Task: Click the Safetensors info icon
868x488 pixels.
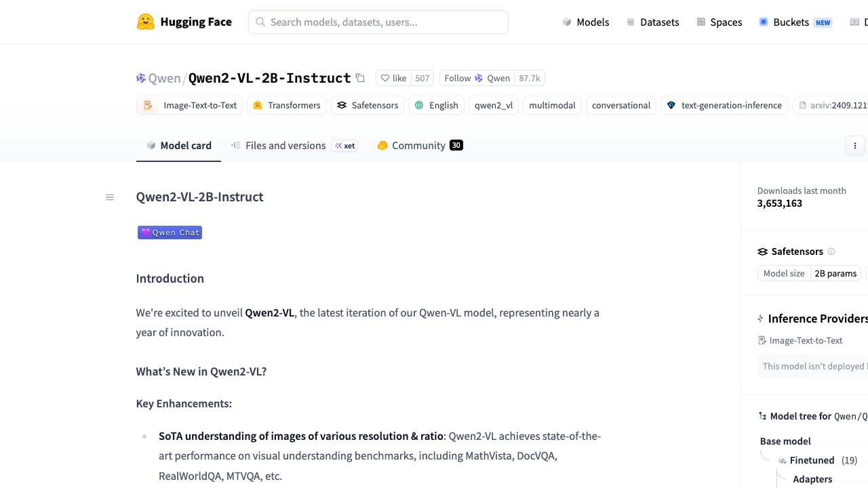Action: tap(831, 251)
